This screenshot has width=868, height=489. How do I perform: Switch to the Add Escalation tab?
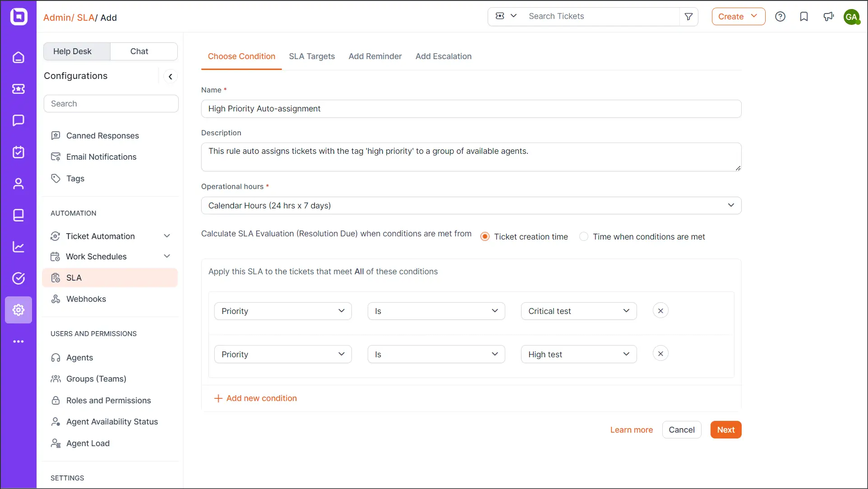pyautogui.click(x=443, y=56)
